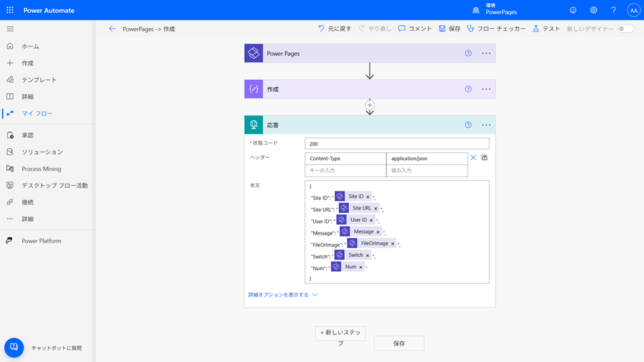Expand 詳細オプションを表示する
The width and height of the screenshot is (644, 362).
pos(282,294)
